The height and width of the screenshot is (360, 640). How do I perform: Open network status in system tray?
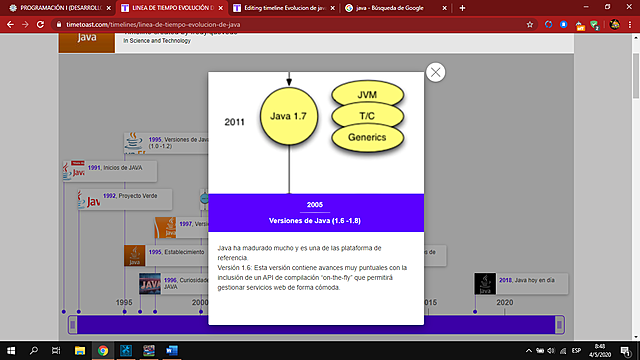pyautogui.click(x=563, y=351)
